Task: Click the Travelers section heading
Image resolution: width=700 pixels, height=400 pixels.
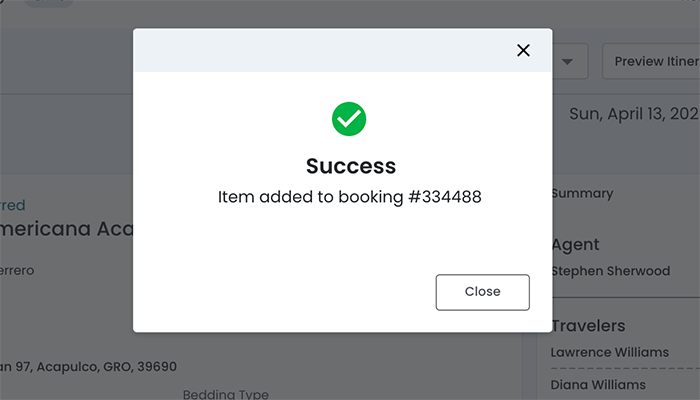Action: [589, 325]
